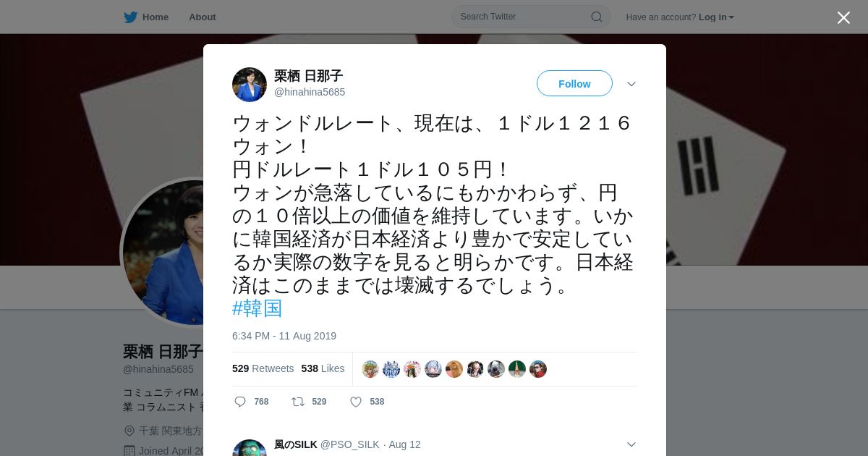Open the Log in dropdown
The width and height of the screenshot is (868, 456).
[716, 17]
